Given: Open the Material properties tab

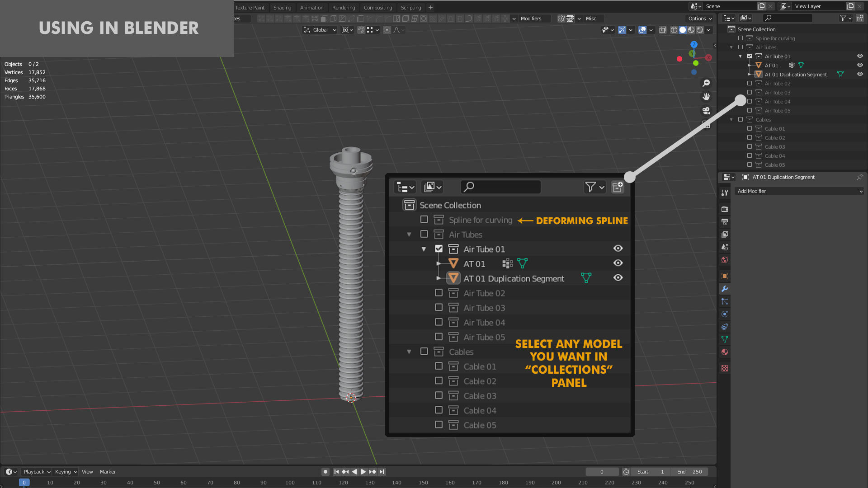Looking at the screenshot, I should [725, 352].
